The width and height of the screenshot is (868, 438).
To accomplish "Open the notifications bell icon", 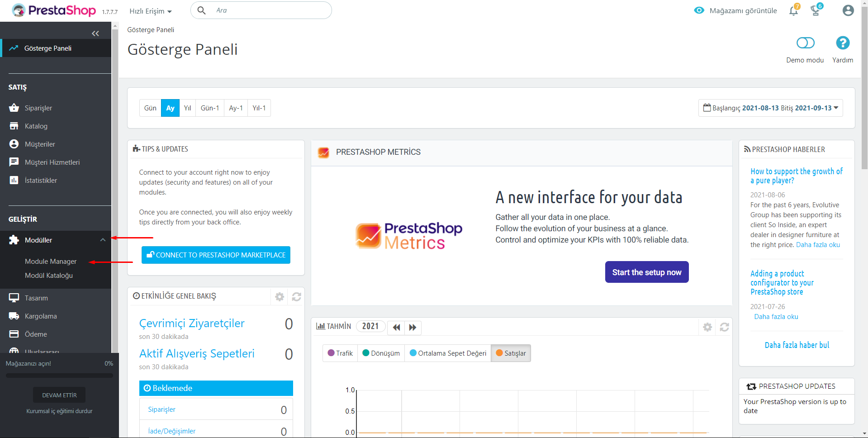I will pyautogui.click(x=793, y=11).
